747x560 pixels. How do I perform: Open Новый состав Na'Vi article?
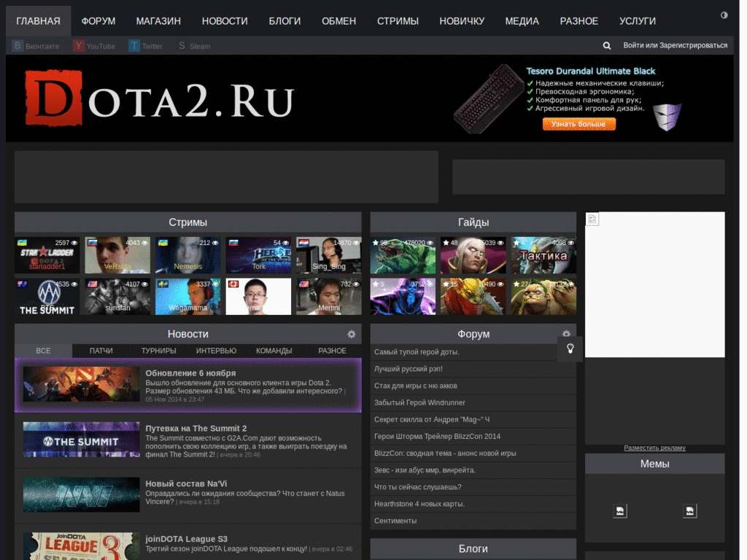(187, 496)
